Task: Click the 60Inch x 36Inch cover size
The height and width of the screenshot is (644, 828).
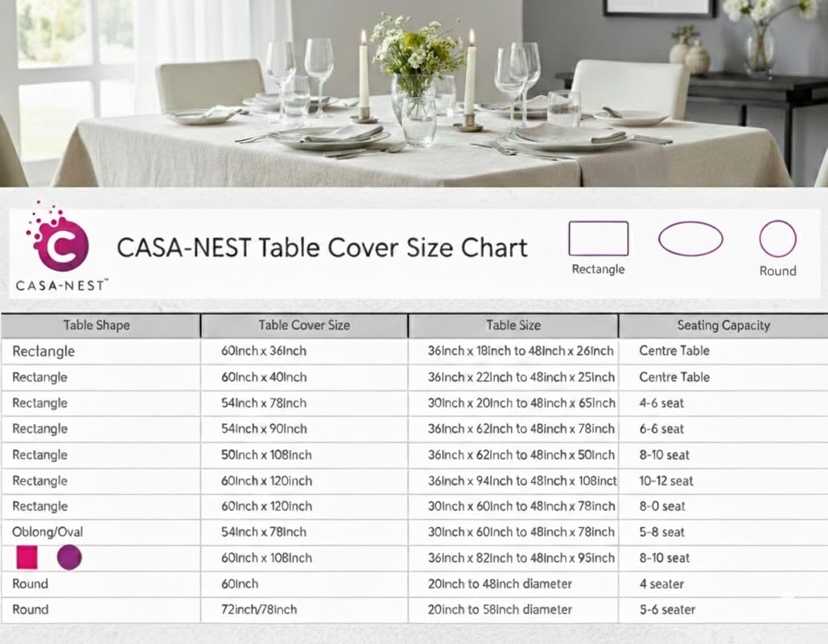Action: [264, 351]
